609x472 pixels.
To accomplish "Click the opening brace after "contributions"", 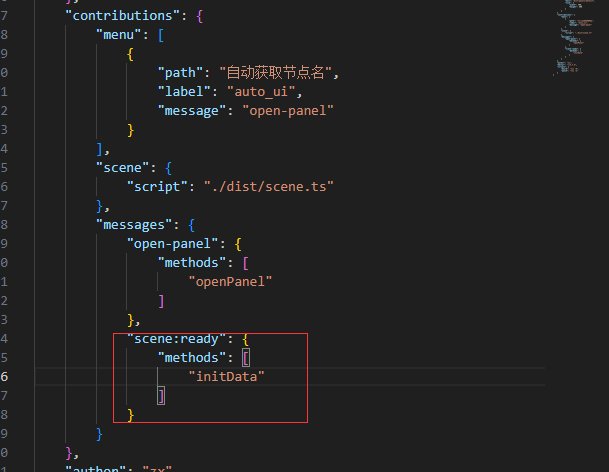I will [200, 16].
